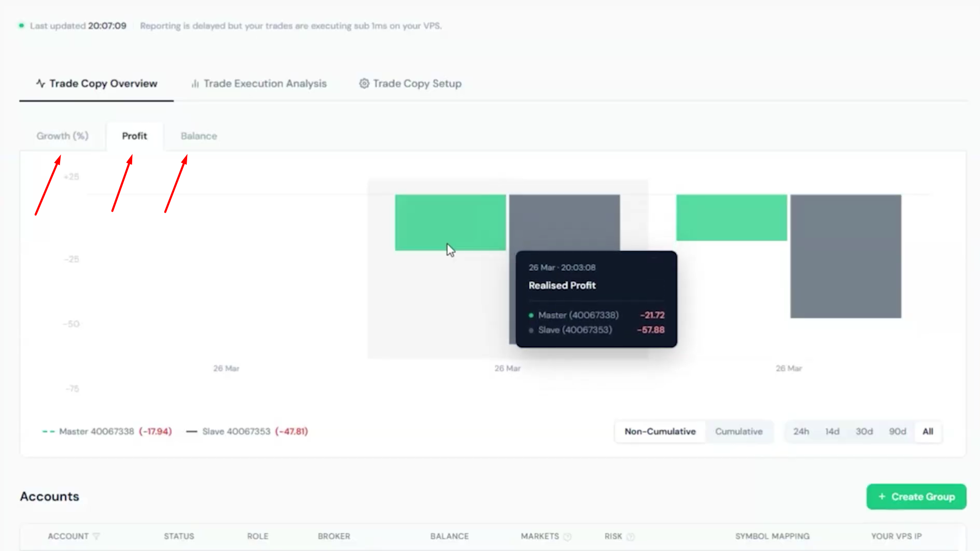
Task: Click the Accounts section heading
Action: [x=50, y=497]
